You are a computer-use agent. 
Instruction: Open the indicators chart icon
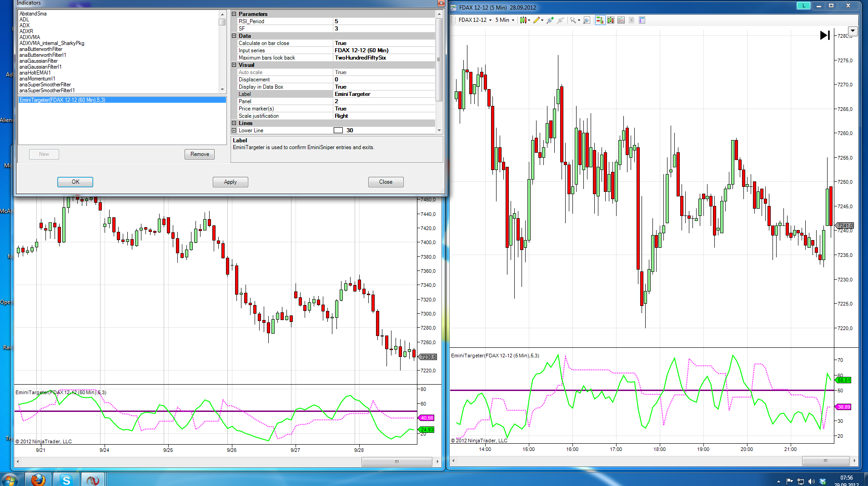[x=621, y=20]
